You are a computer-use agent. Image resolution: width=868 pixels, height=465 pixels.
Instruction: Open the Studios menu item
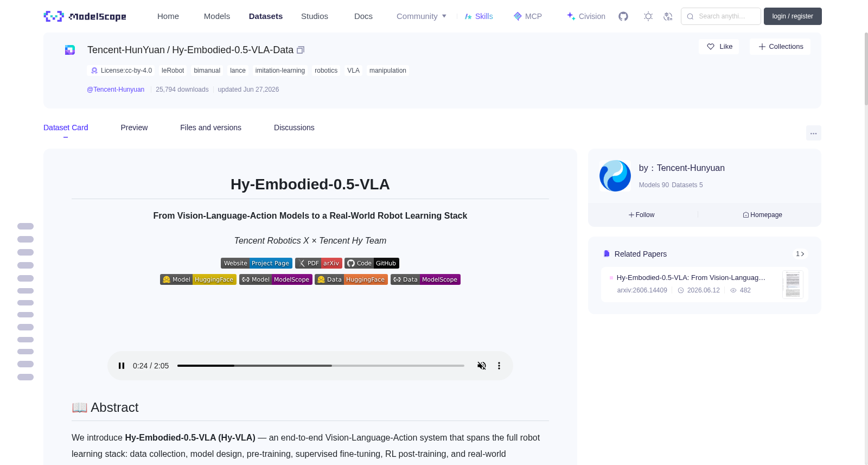point(315,16)
